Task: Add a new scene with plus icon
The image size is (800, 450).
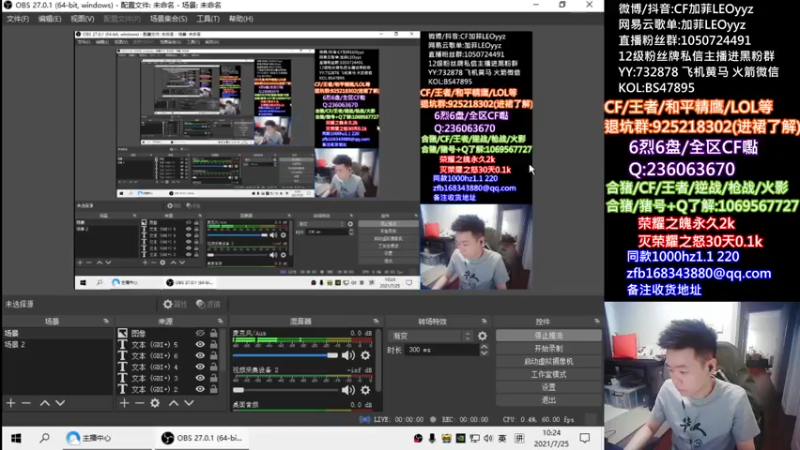Action: click(11, 403)
